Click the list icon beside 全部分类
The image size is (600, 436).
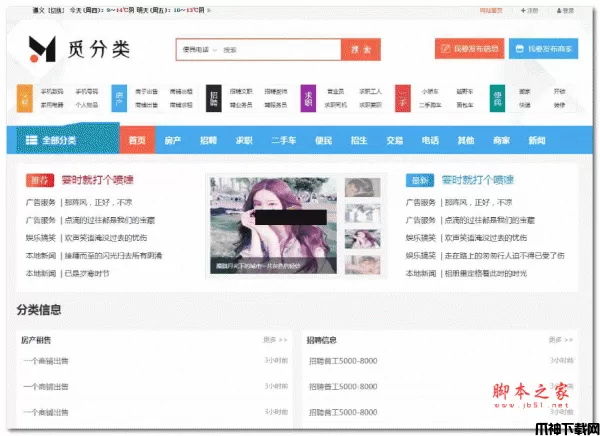pyautogui.click(x=31, y=140)
